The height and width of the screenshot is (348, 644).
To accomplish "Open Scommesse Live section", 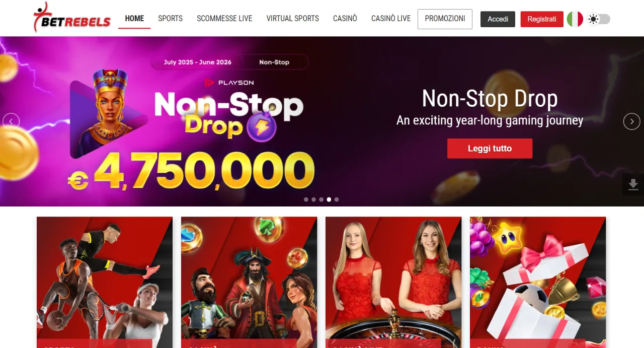I will [x=224, y=19].
